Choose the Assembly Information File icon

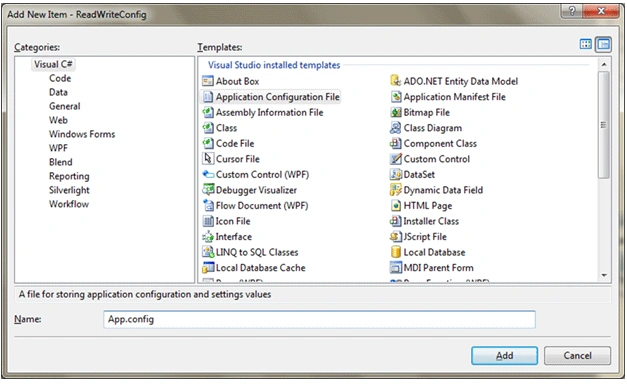tap(208, 112)
